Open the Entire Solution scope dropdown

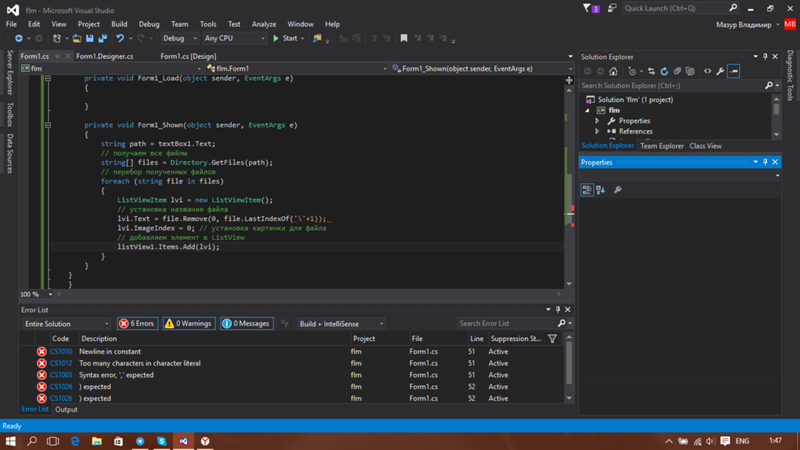66,324
